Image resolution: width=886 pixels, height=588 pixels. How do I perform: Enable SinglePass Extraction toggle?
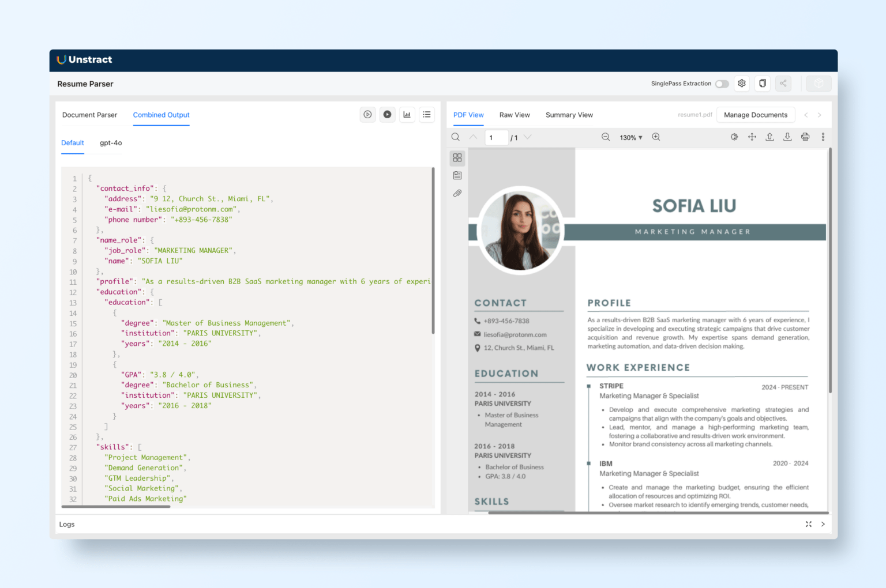pos(721,84)
